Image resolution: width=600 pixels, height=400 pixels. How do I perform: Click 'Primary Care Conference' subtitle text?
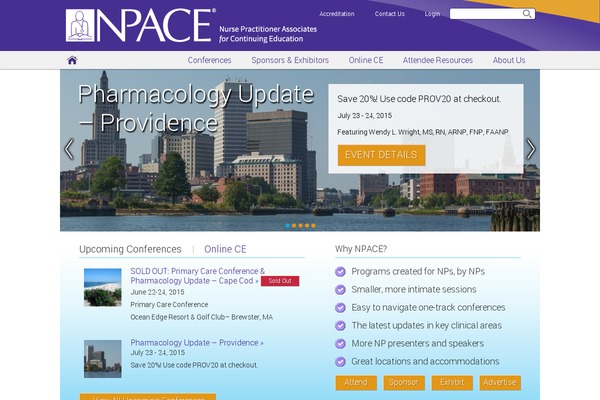169,305
